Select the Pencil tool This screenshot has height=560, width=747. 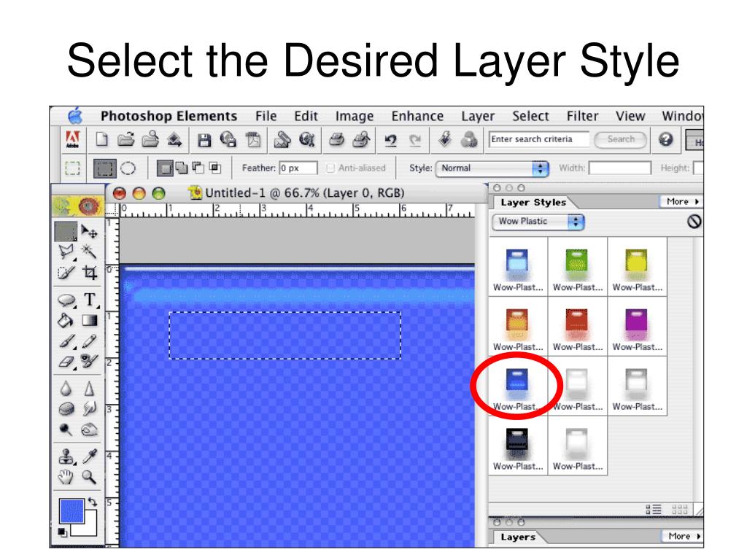point(89,341)
